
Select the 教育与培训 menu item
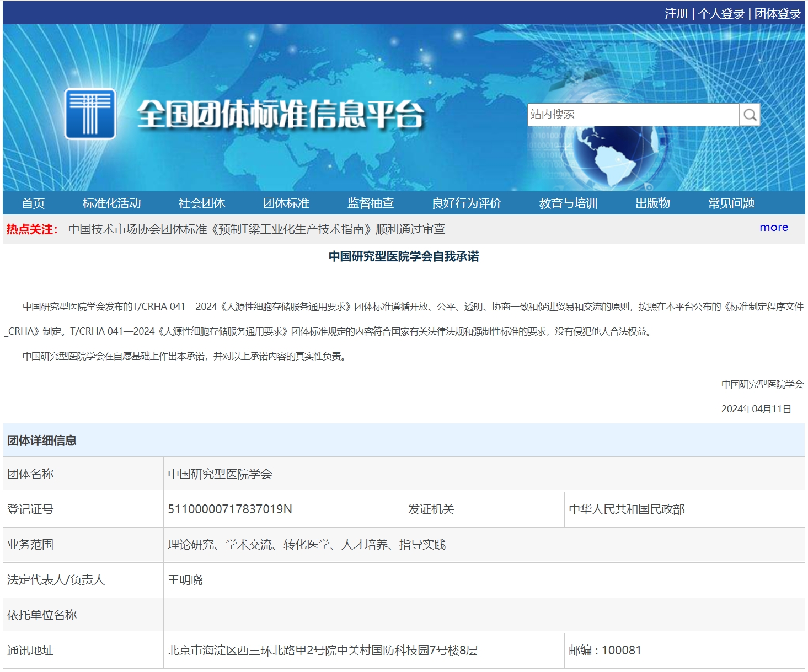(x=569, y=203)
